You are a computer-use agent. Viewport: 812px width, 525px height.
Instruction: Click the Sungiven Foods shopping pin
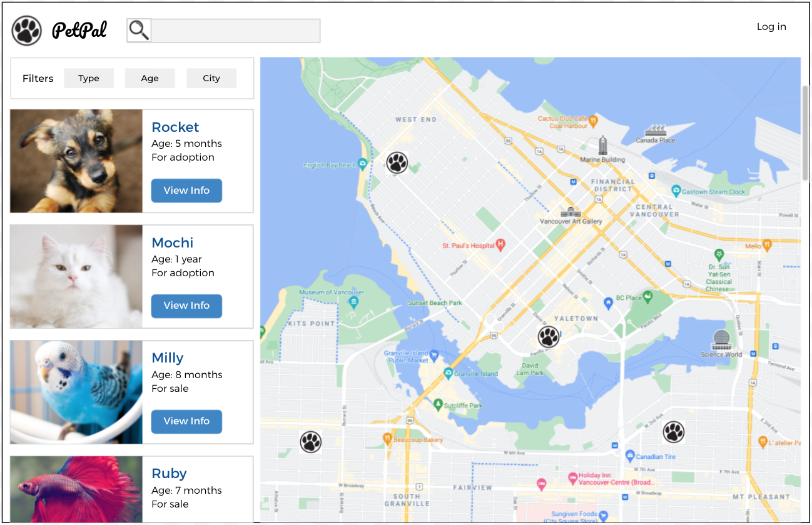coord(603,516)
